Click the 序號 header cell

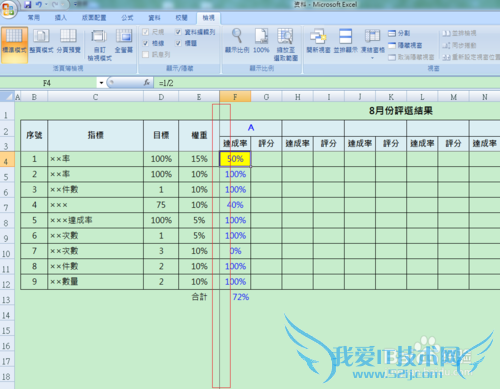click(x=34, y=135)
